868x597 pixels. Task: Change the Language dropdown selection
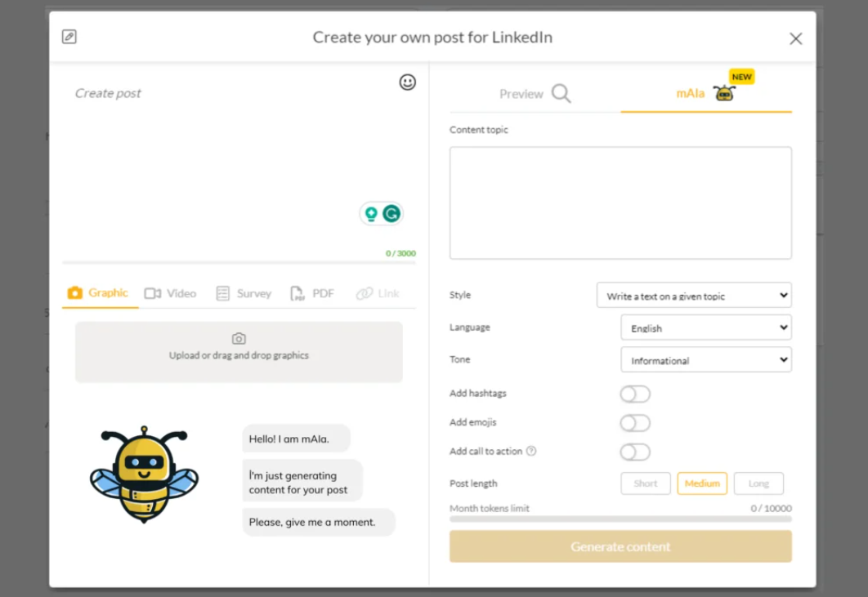[x=705, y=327]
